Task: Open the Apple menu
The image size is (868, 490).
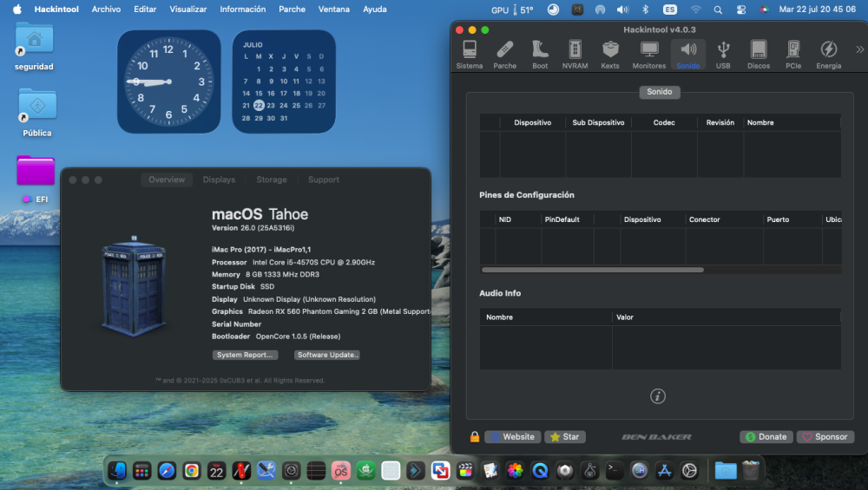Action: [17, 10]
